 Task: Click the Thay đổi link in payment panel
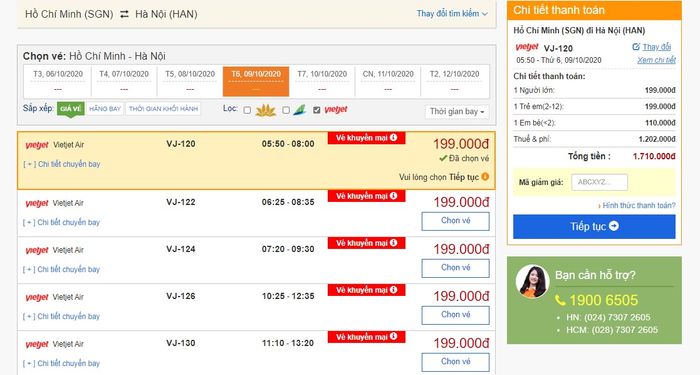click(x=657, y=47)
